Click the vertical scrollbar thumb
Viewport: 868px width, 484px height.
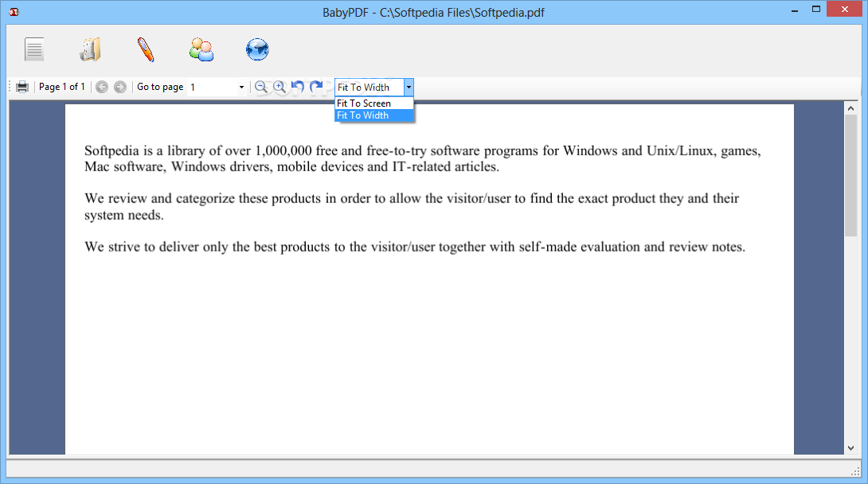click(x=850, y=176)
